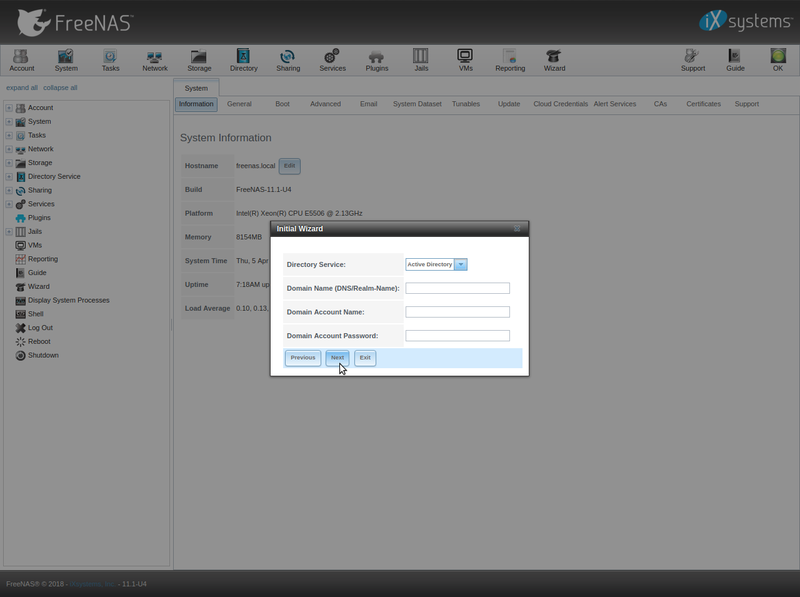Expand the Sharing tree node
Viewport: 800px width, 597px height.
point(9,190)
